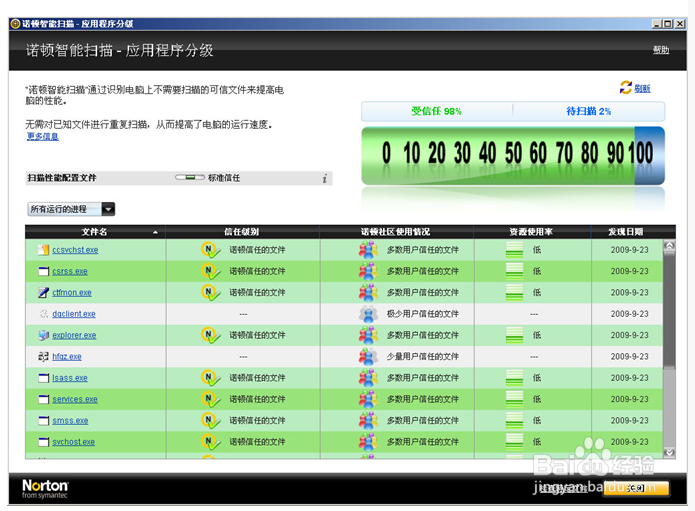Click the smss.exe window icon
695x511 pixels.
[x=43, y=421]
